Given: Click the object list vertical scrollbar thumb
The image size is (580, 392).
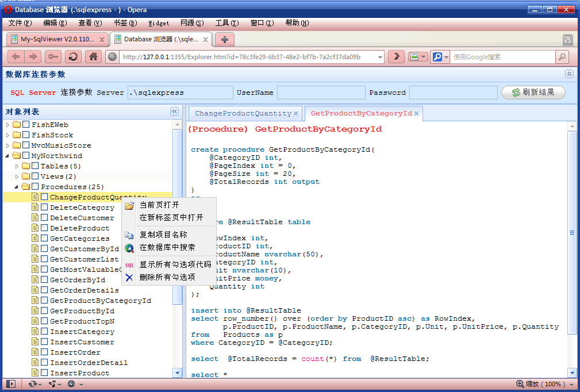Looking at the screenshot, I should click(177, 217).
